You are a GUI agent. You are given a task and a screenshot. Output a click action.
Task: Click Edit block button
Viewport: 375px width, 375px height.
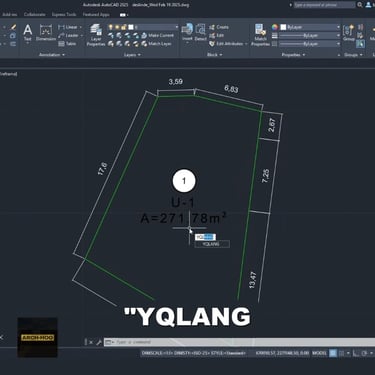click(x=217, y=35)
